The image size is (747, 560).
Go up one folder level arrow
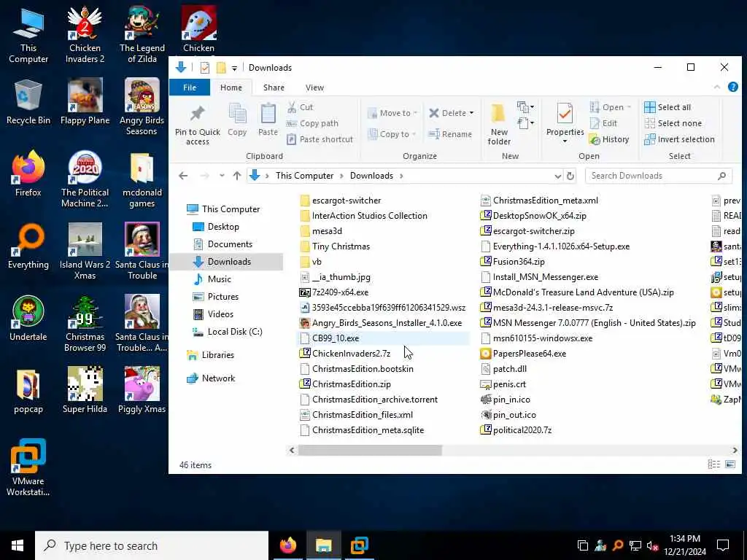(237, 176)
